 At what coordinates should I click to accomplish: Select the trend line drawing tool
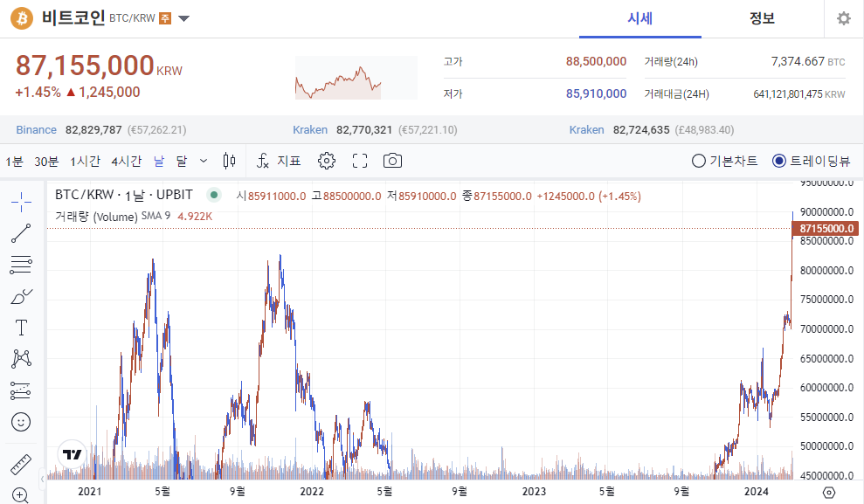(21, 233)
